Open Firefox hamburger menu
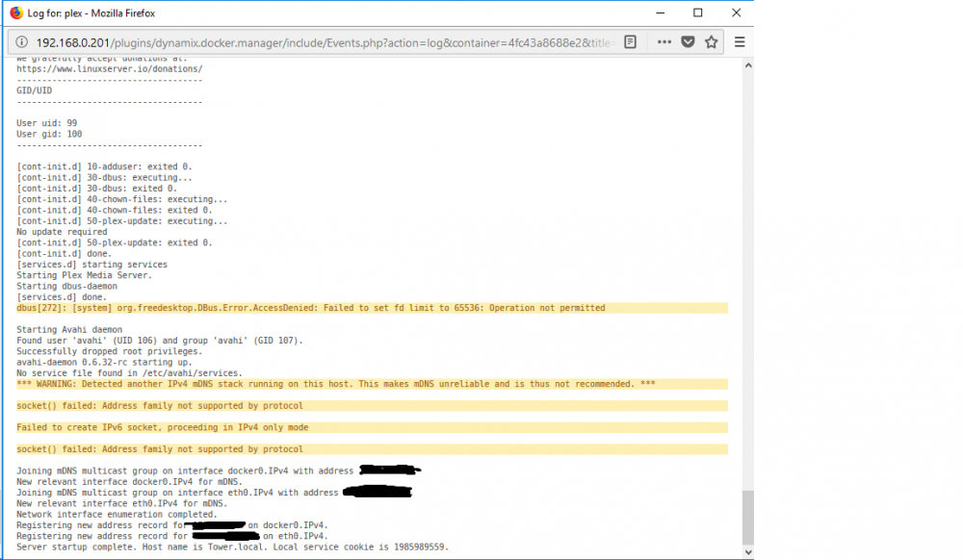Image resolution: width=963 pixels, height=560 pixels. pos(740,42)
